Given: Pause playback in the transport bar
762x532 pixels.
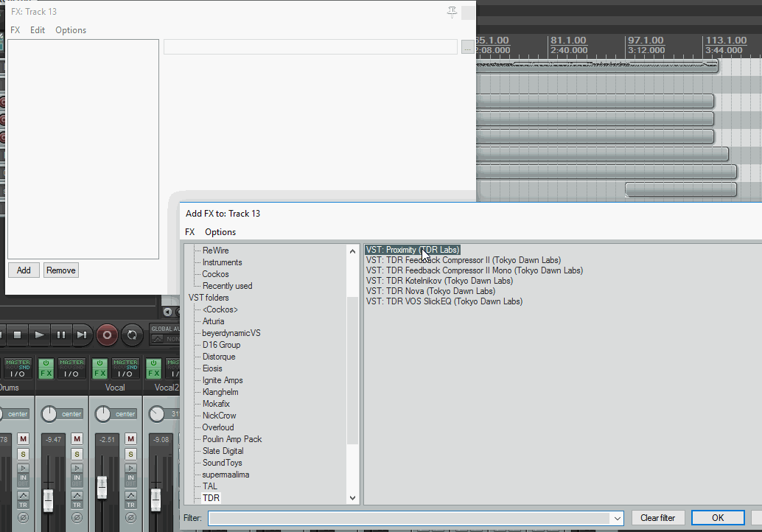Looking at the screenshot, I should click(60, 335).
